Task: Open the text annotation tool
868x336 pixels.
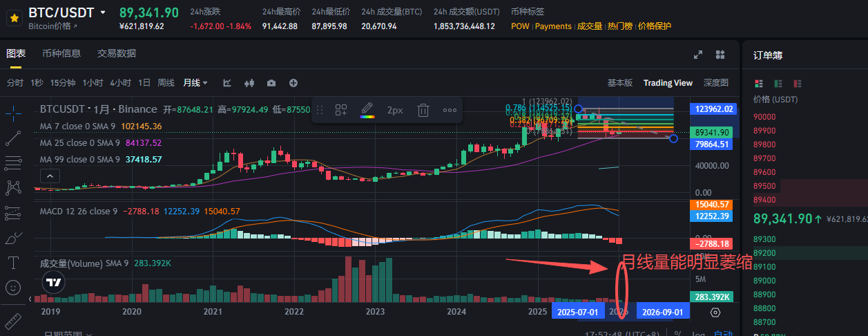Action: tap(12, 263)
